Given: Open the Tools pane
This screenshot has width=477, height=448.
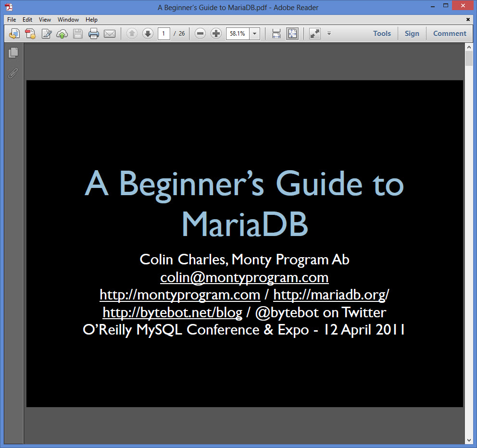Looking at the screenshot, I should click(382, 34).
